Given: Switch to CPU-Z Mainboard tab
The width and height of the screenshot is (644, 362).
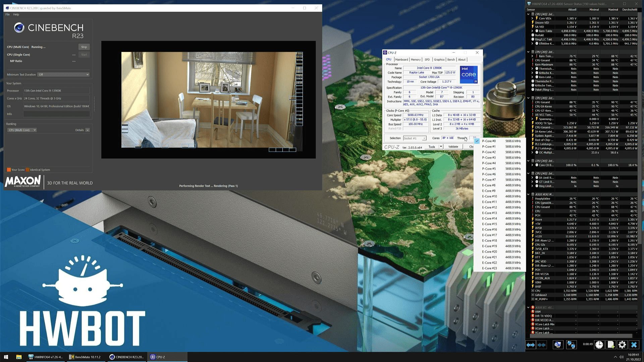Looking at the screenshot, I should click(401, 60).
